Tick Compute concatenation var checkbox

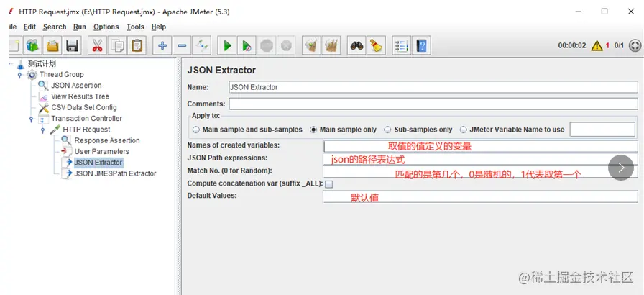[328, 184]
